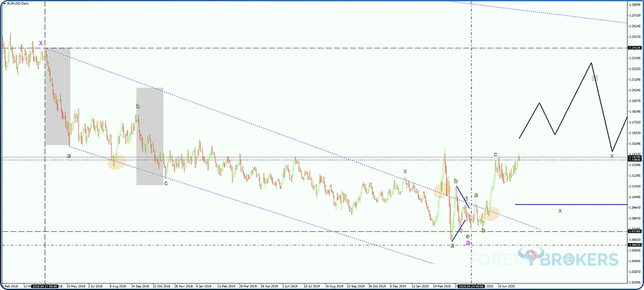The image size is (644, 290).
Task: Click the green x below blue line
Action: pyautogui.click(x=560, y=211)
